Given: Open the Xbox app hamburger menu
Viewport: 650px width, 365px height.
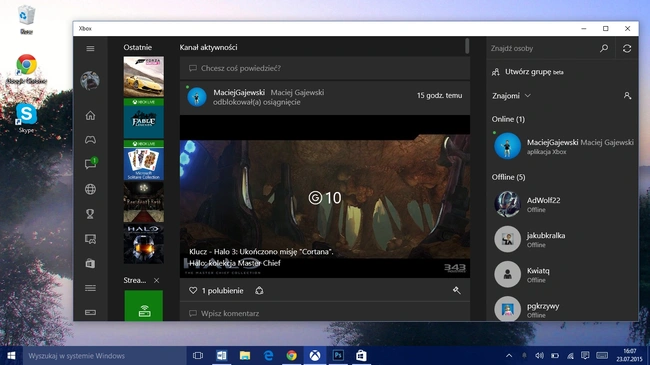Looking at the screenshot, I should click(x=90, y=49).
